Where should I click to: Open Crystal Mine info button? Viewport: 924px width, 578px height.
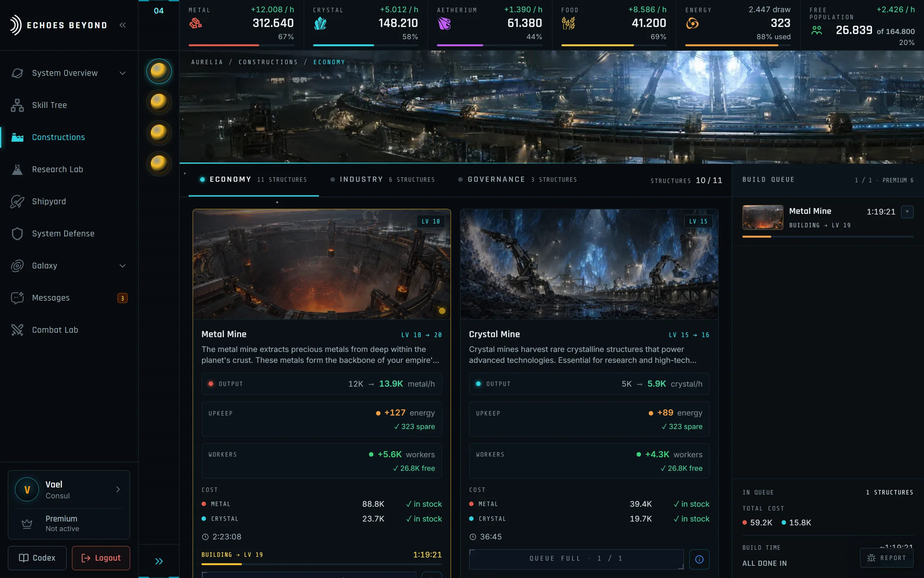point(699,559)
